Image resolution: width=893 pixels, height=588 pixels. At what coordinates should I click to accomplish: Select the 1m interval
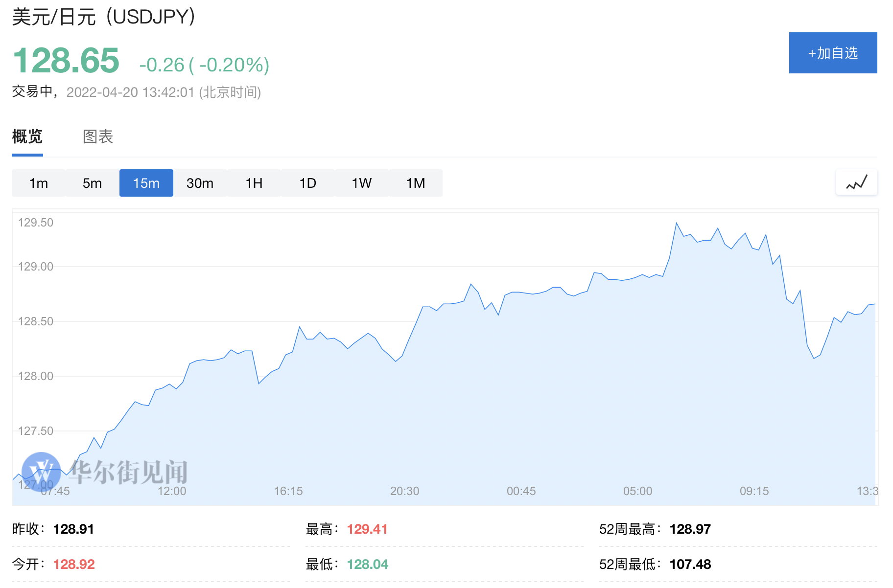point(39,183)
